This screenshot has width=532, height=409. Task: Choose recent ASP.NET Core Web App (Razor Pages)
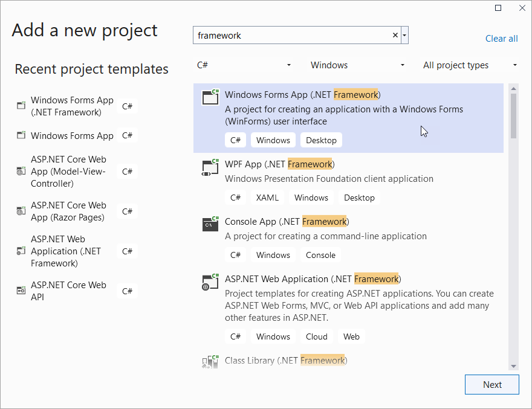(68, 211)
